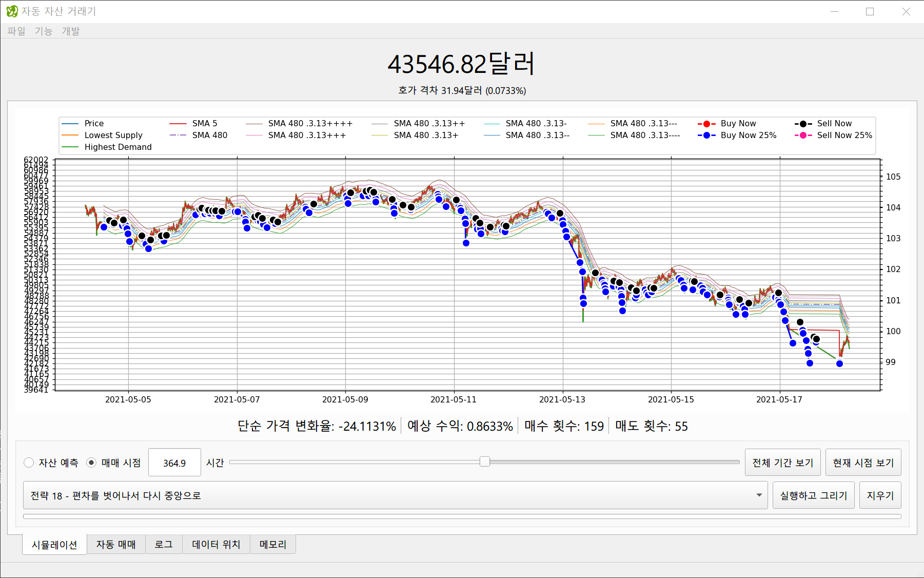Click the strategy dropdown arrow
The width and height of the screenshot is (924, 578).
pyautogui.click(x=759, y=495)
